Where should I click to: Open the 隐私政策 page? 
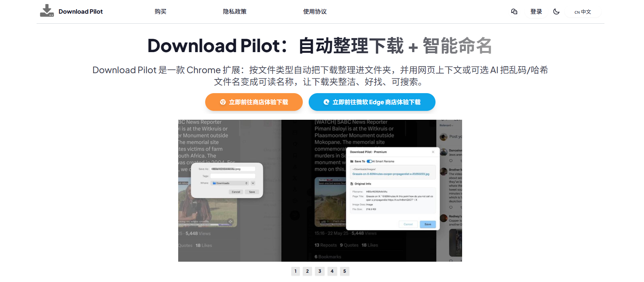[x=235, y=11]
